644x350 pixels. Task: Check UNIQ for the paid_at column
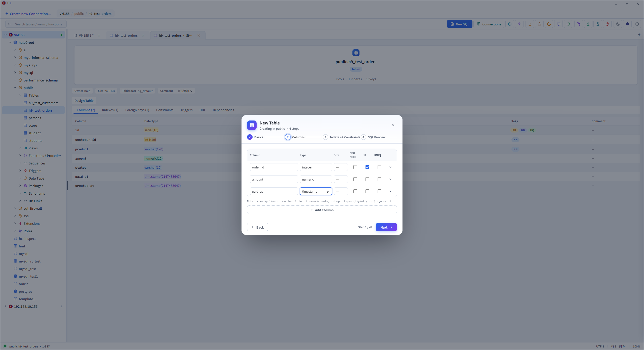point(379,191)
